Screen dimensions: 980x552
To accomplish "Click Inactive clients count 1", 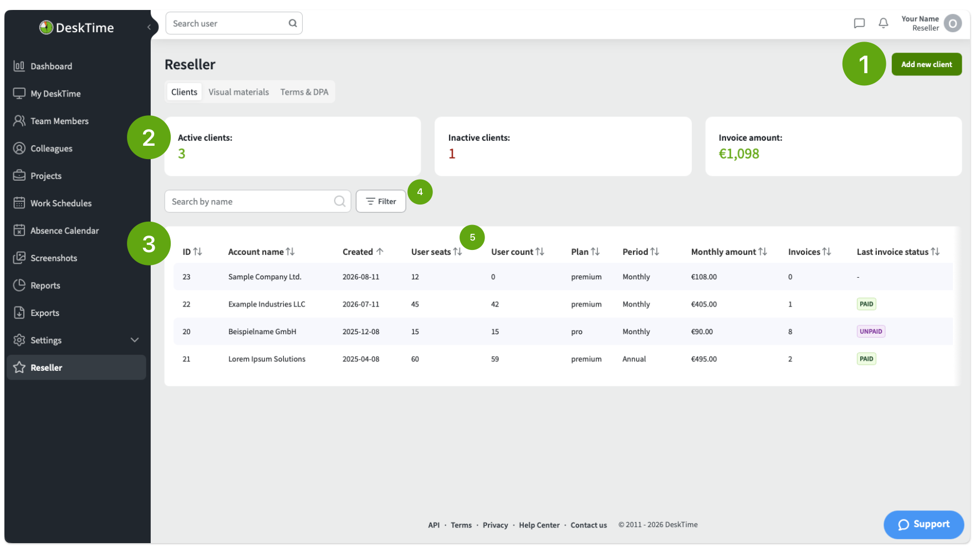I will click(452, 154).
